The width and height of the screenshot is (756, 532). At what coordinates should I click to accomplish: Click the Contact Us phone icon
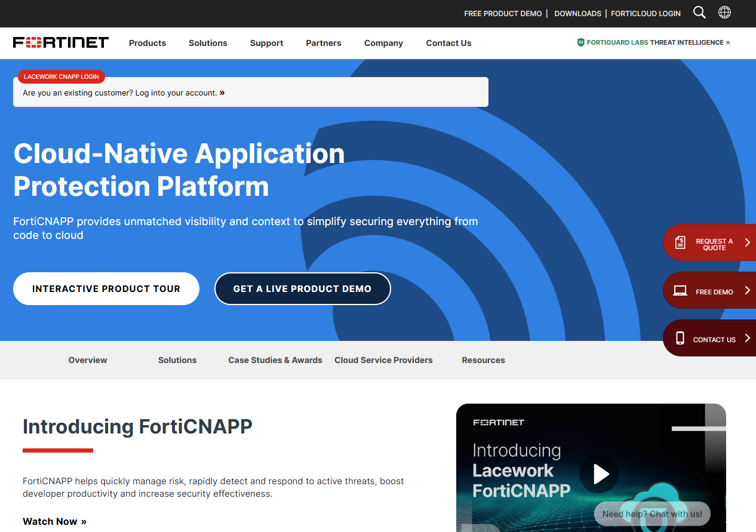[x=680, y=339]
